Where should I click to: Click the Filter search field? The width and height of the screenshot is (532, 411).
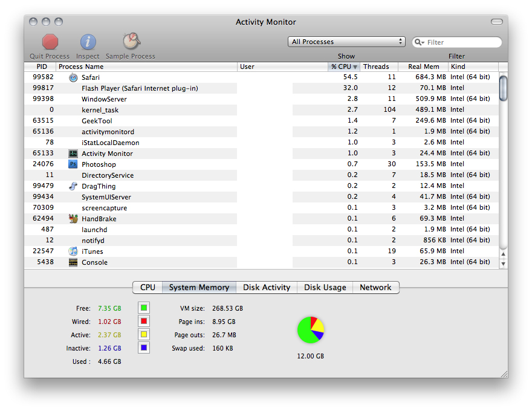pyautogui.click(x=457, y=42)
